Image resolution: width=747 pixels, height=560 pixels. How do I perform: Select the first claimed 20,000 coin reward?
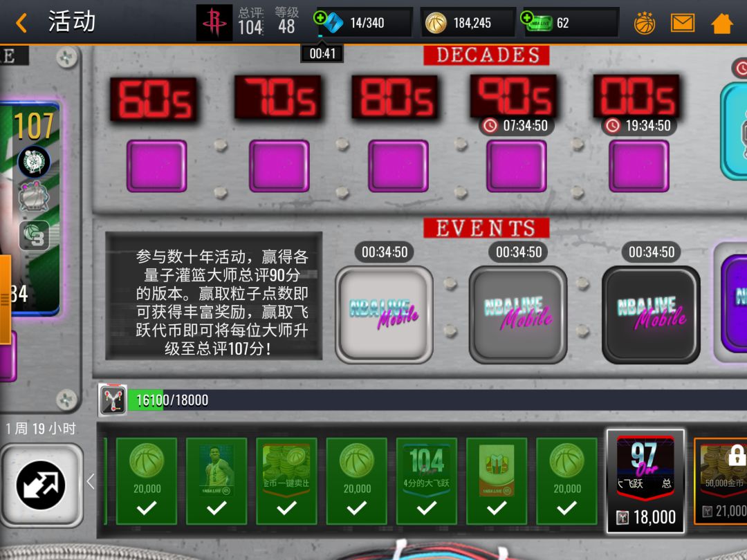[x=147, y=481]
